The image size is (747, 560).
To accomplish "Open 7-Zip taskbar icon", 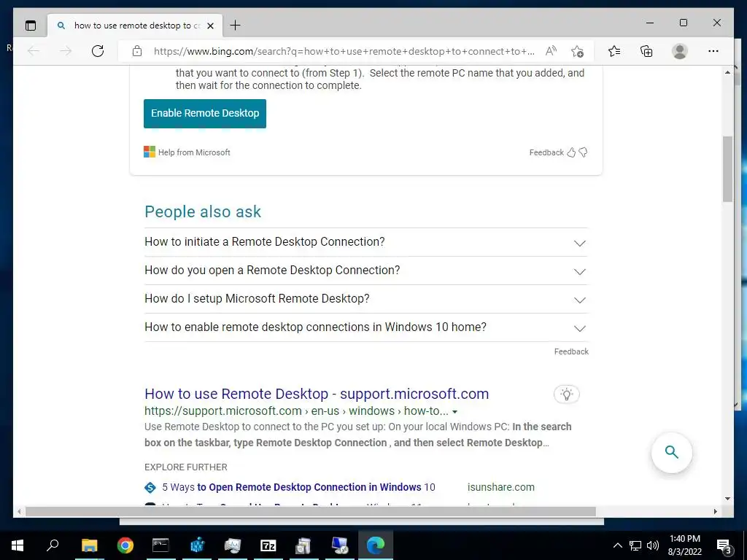I will tap(268, 545).
